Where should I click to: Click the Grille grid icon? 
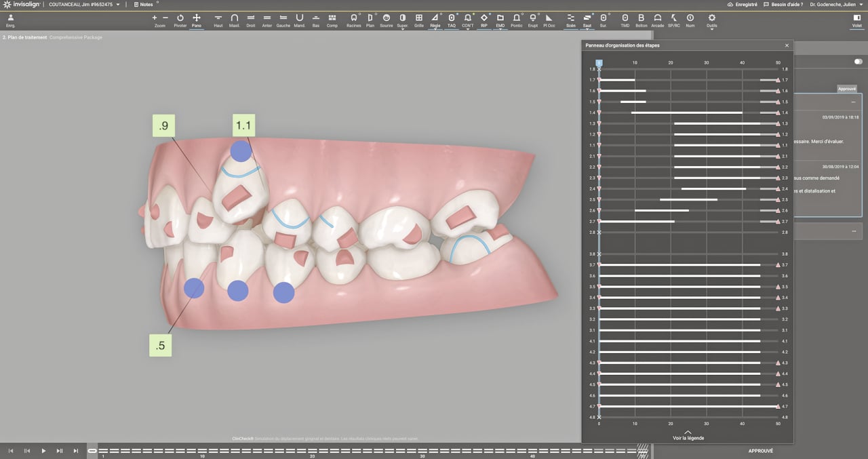(419, 20)
